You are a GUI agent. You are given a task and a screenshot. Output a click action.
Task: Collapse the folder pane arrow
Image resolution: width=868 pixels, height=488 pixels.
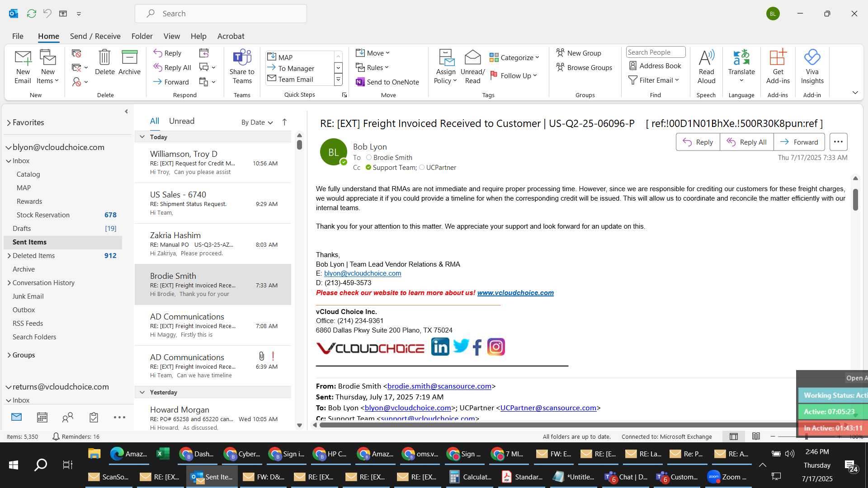126,111
